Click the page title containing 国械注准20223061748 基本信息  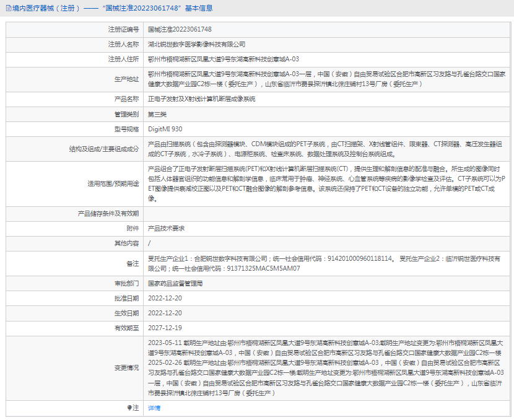pyautogui.click(x=113, y=8)
